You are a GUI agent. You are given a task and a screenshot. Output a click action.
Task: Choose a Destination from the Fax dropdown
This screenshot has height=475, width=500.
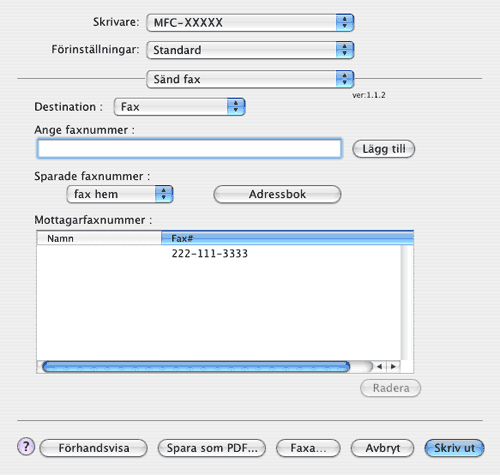(180, 107)
